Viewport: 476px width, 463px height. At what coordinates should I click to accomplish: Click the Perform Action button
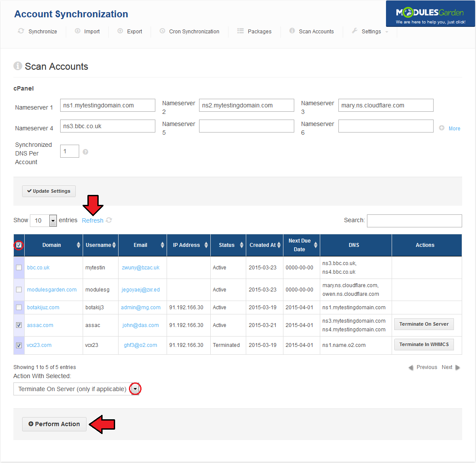[x=55, y=424]
